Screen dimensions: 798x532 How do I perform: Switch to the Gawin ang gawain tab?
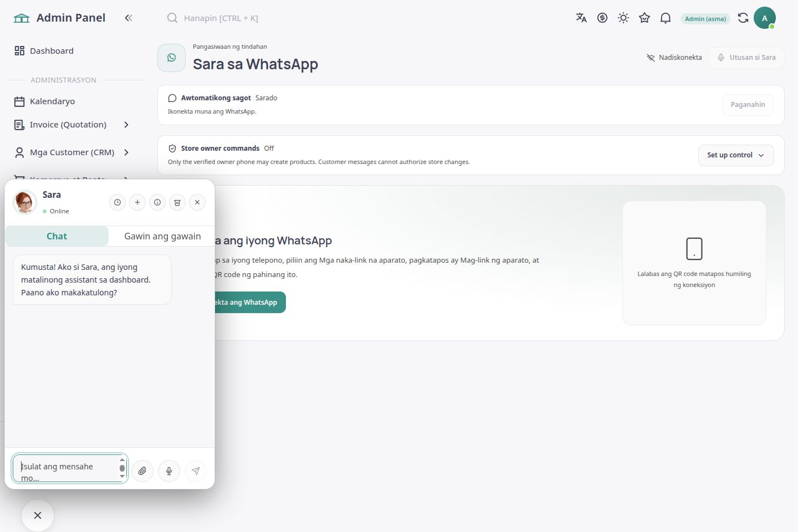[162, 236]
